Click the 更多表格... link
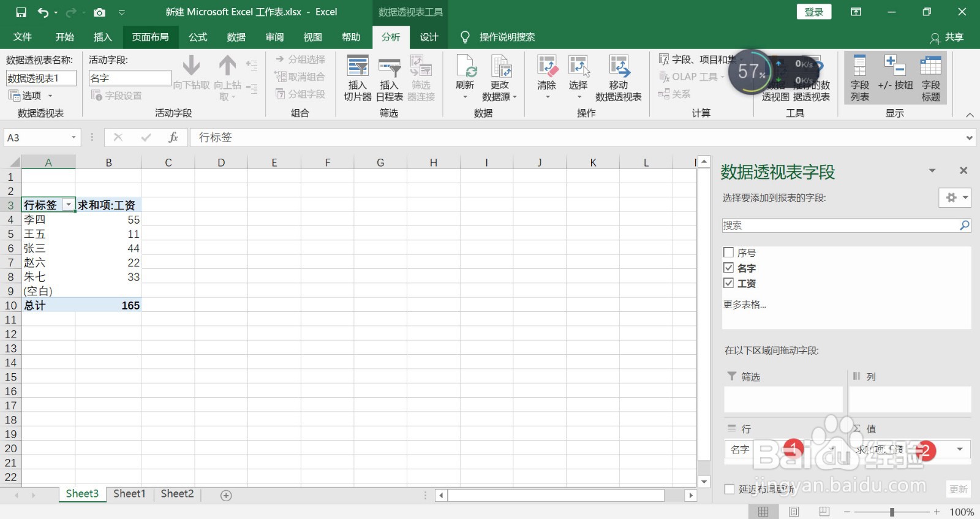The image size is (980, 519). (x=745, y=305)
